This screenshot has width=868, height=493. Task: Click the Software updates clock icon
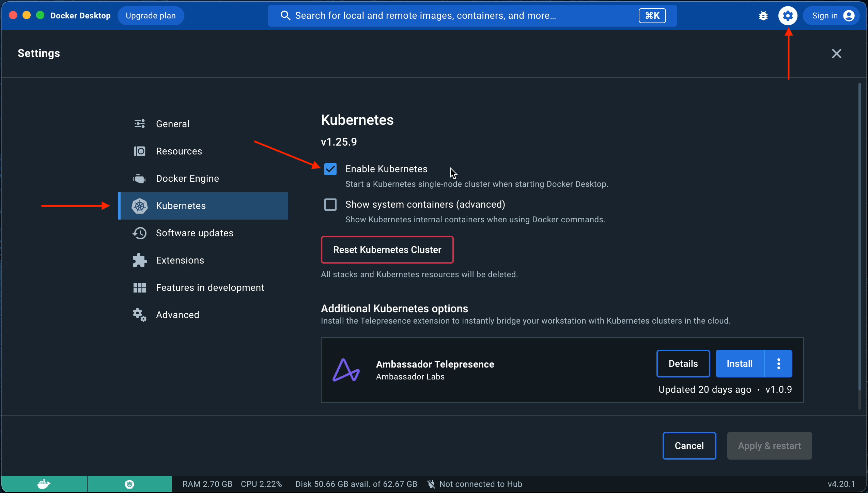pos(139,233)
